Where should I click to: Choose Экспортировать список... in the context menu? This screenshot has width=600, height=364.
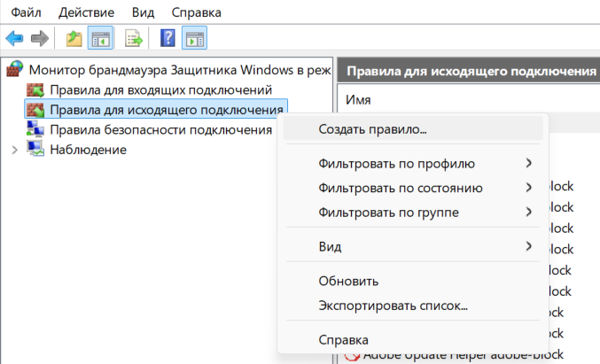click(393, 306)
